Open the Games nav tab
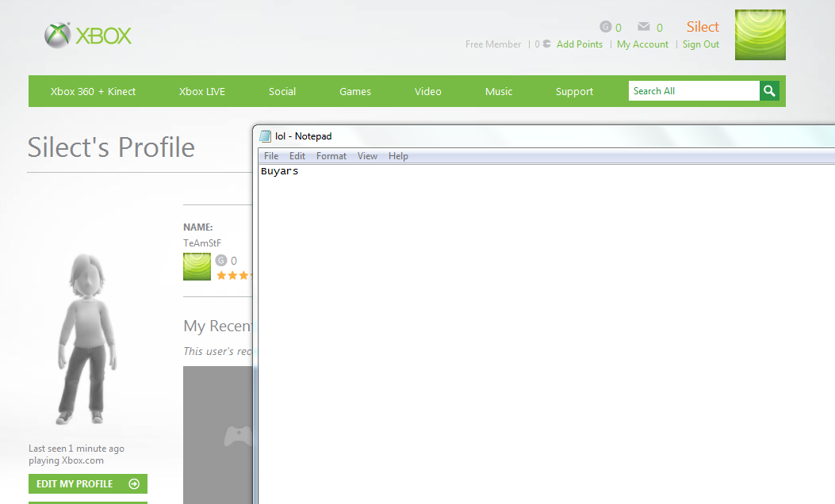 click(355, 92)
